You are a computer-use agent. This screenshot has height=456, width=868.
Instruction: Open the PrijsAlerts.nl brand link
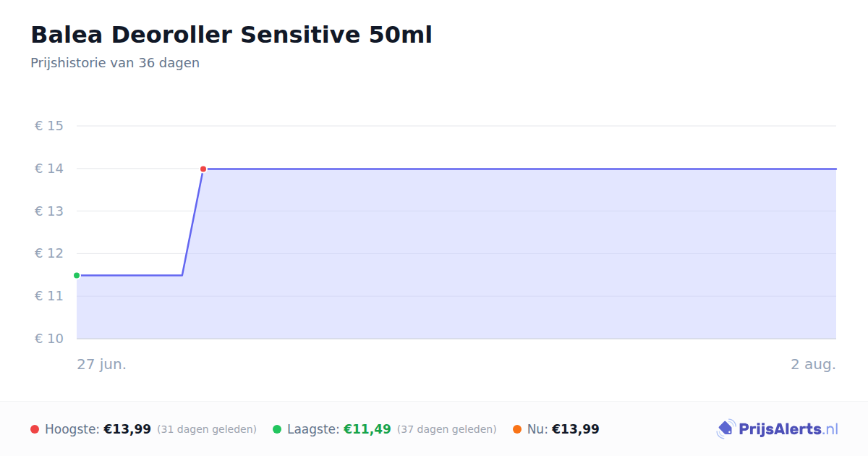(778, 429)
